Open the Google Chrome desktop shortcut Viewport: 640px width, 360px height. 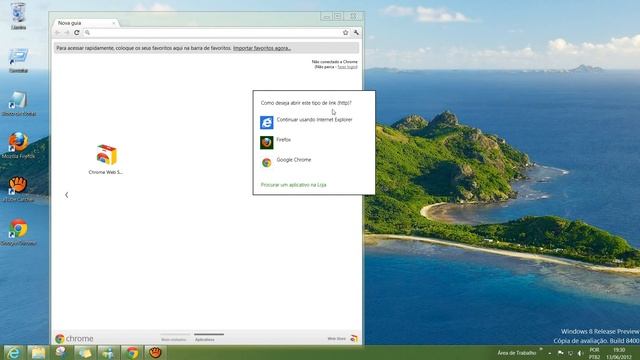pyautogui.click(x=18, y=233)
